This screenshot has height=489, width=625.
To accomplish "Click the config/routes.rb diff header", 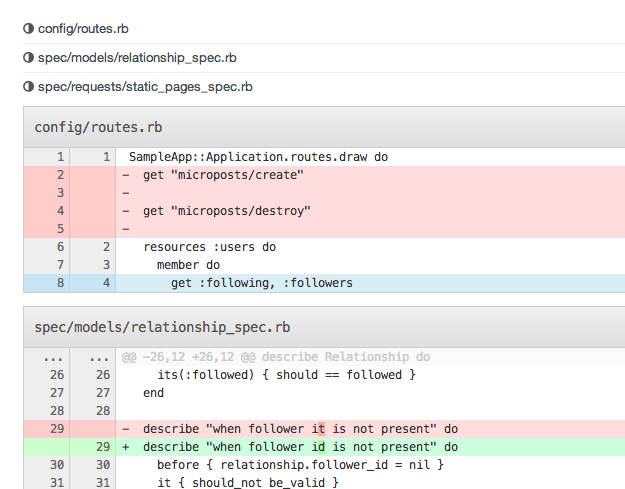I will tap(324, 128).
